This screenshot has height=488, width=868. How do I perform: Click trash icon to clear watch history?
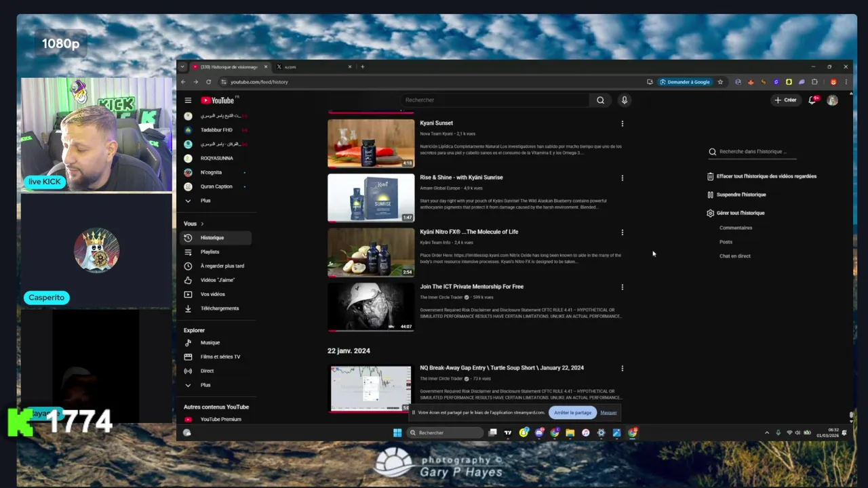tap(710, 176)
